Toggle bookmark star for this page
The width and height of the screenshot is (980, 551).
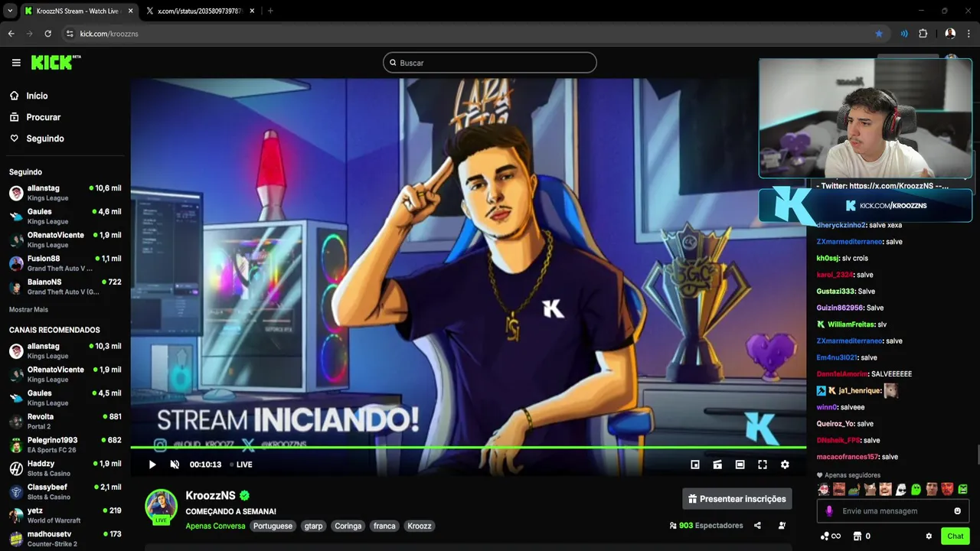click(x=879, y=34)
